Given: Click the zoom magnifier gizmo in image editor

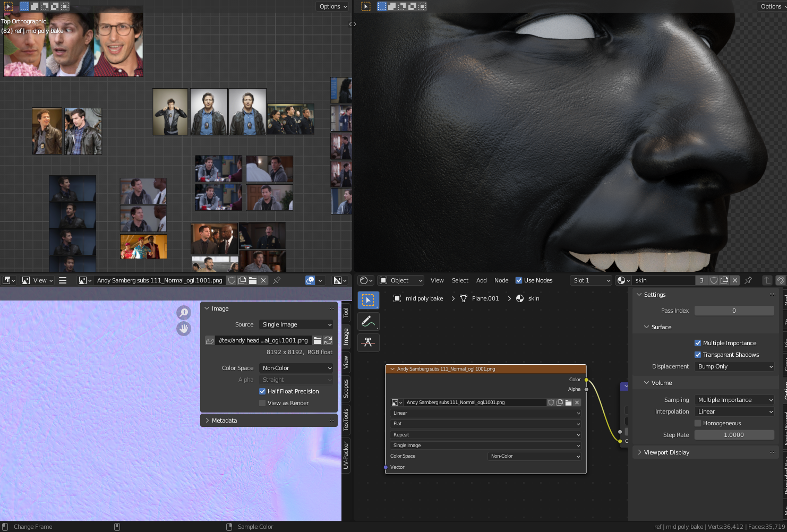Looking at the screenshot, I should (x=184, y=312).
